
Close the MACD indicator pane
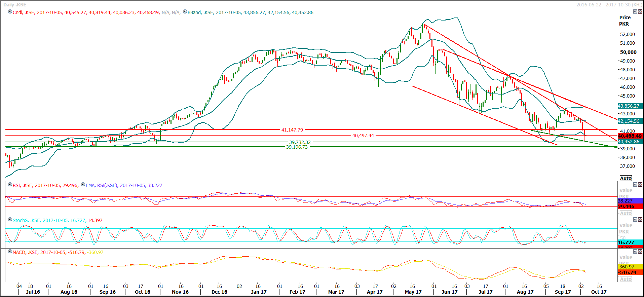640,252
